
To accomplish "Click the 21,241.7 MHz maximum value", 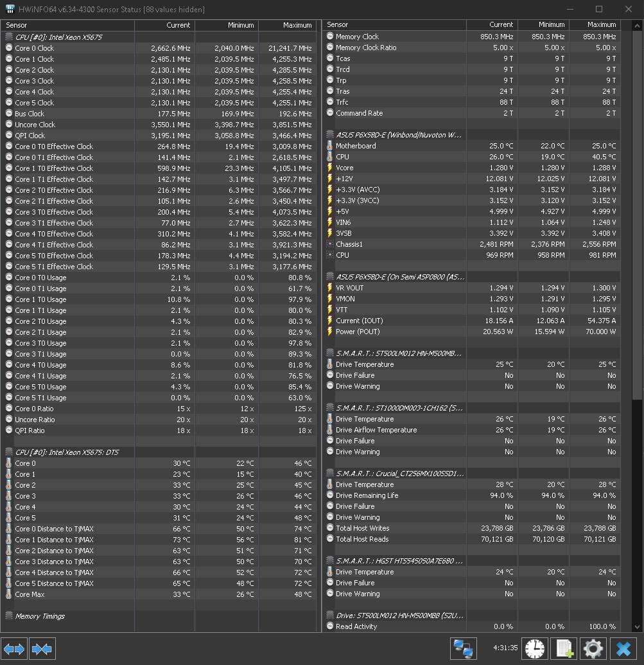I will 290,48.
